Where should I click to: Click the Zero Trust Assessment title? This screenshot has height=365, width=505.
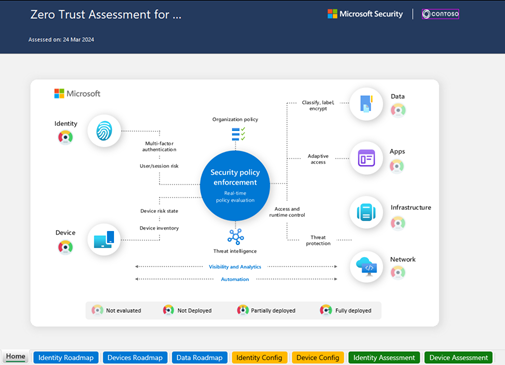click(x=106, y=15)
